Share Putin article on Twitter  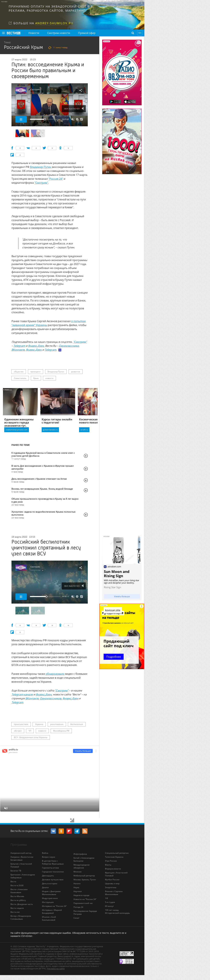[44, 148]
